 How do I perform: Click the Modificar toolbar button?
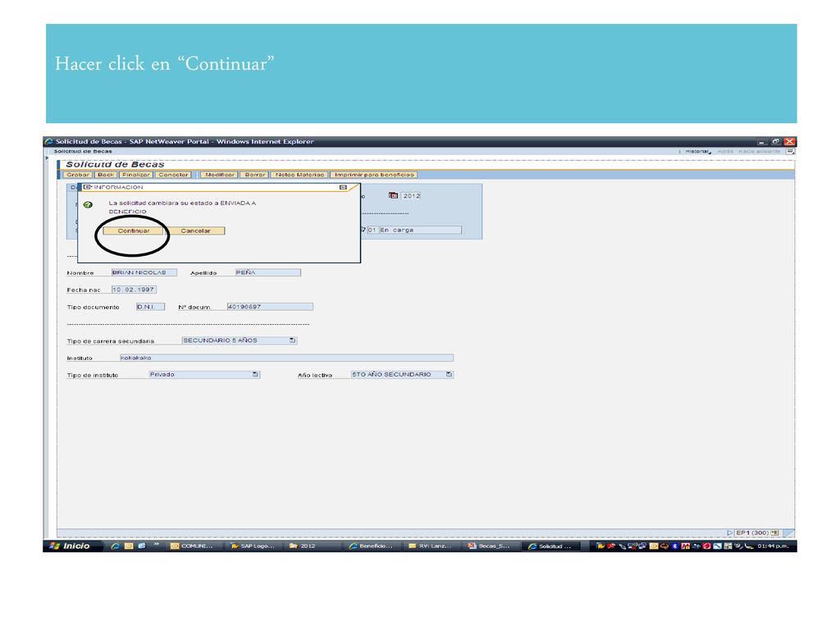tap(220, 175)
